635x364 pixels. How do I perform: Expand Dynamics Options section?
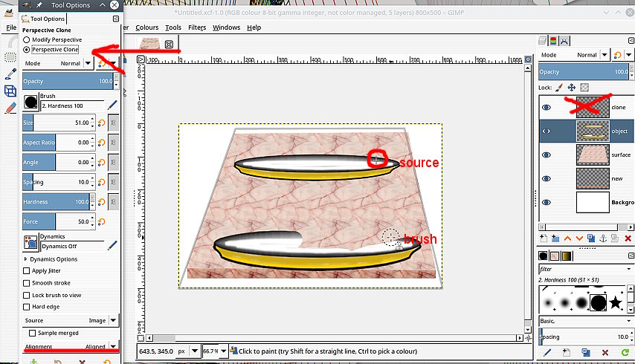[x=25, y=259]
